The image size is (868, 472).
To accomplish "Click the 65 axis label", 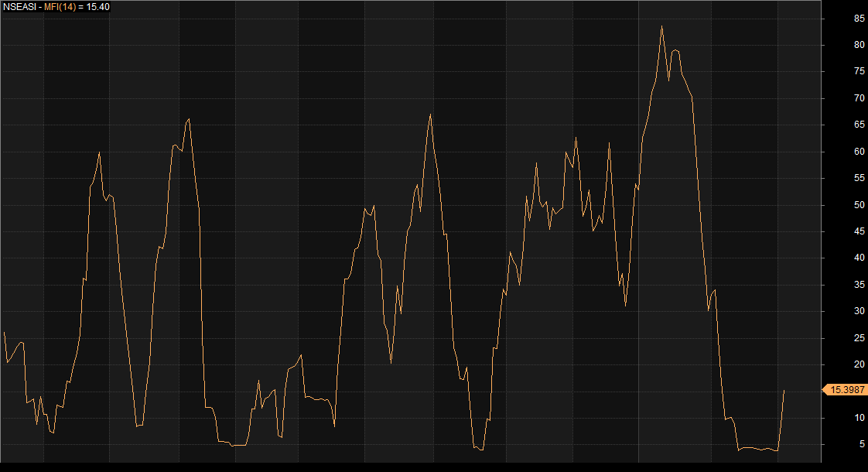I will coord(859,125).
